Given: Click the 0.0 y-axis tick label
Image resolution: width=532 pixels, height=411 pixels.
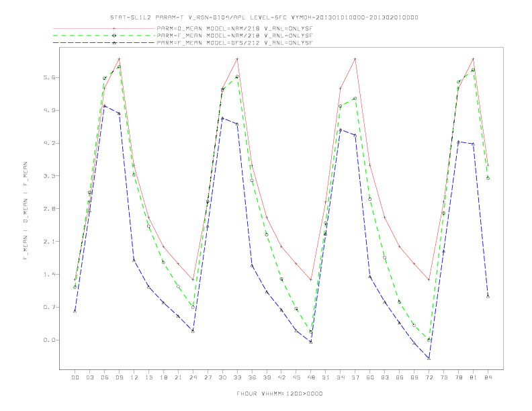Looking at the screenshot, I should (x=49, y=340).
